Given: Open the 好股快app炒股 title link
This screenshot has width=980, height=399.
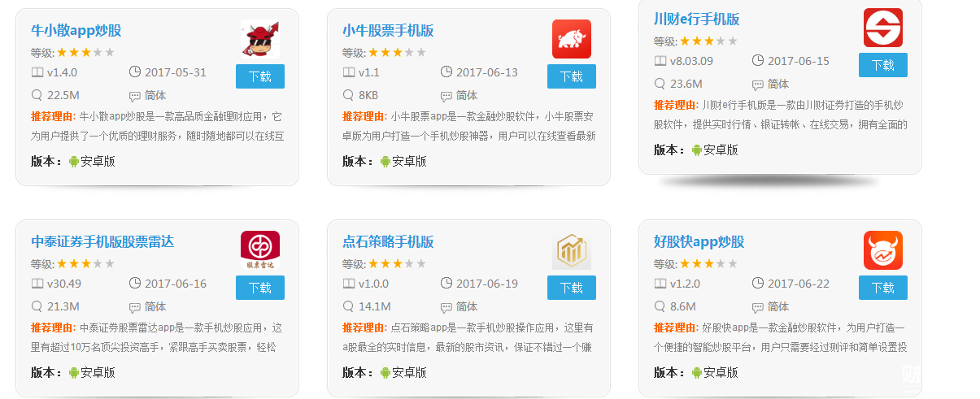Looking at the screenshot, I should tap(699, 242).
